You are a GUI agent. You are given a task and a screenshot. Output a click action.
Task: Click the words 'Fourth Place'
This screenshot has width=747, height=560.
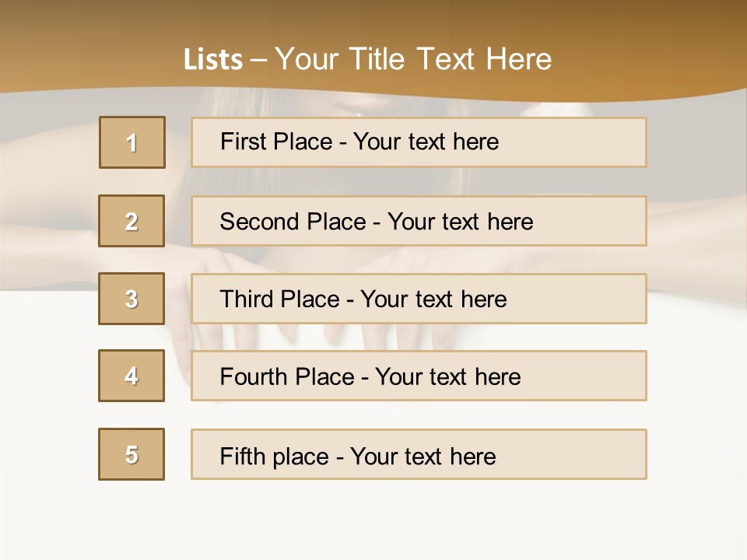click(287, 376)
